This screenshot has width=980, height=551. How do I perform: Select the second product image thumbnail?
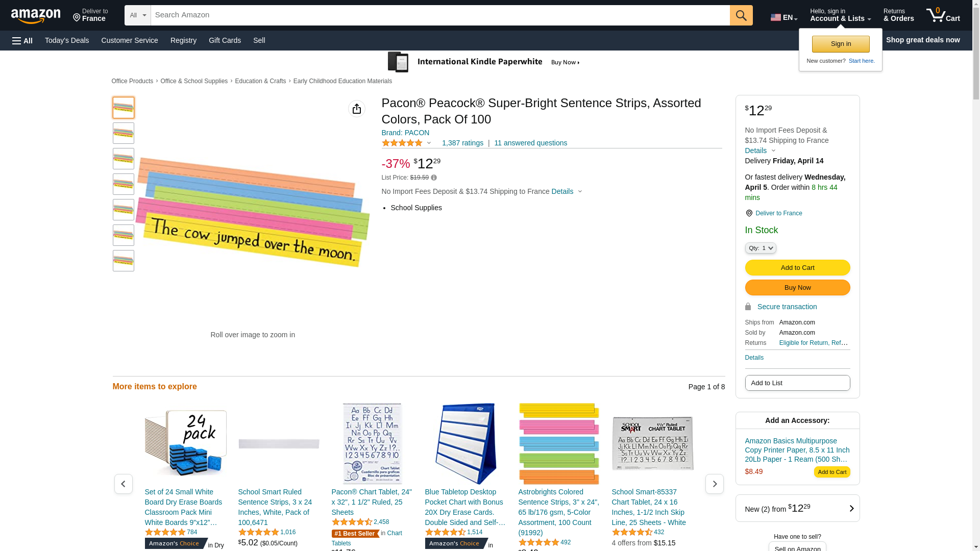click(124, 133)
